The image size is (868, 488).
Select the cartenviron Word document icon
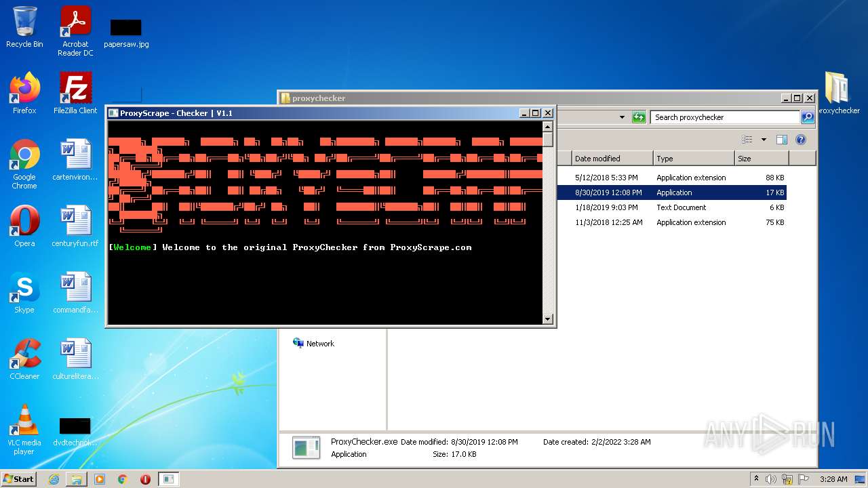(x=75, y=159)
